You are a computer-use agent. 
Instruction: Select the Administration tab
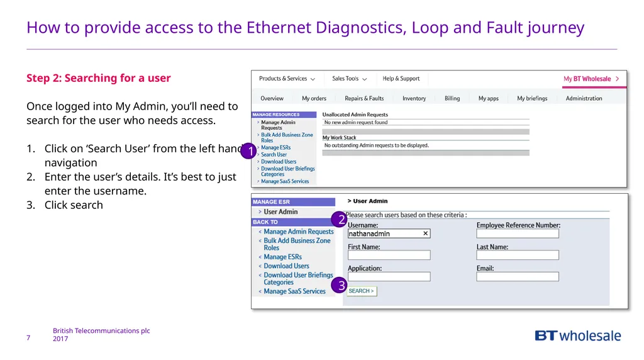pos(584,99)
